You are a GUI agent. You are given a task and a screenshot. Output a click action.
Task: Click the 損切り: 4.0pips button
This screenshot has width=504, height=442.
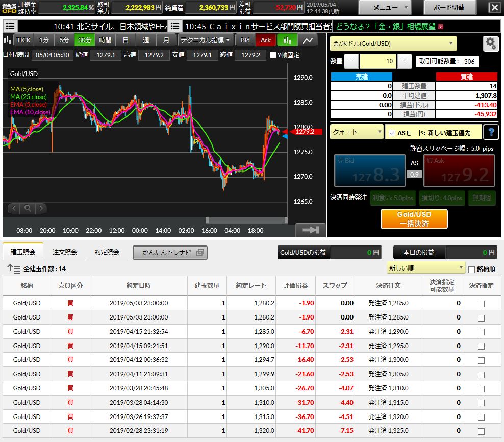pyautogui.click(x=442, y=198)
